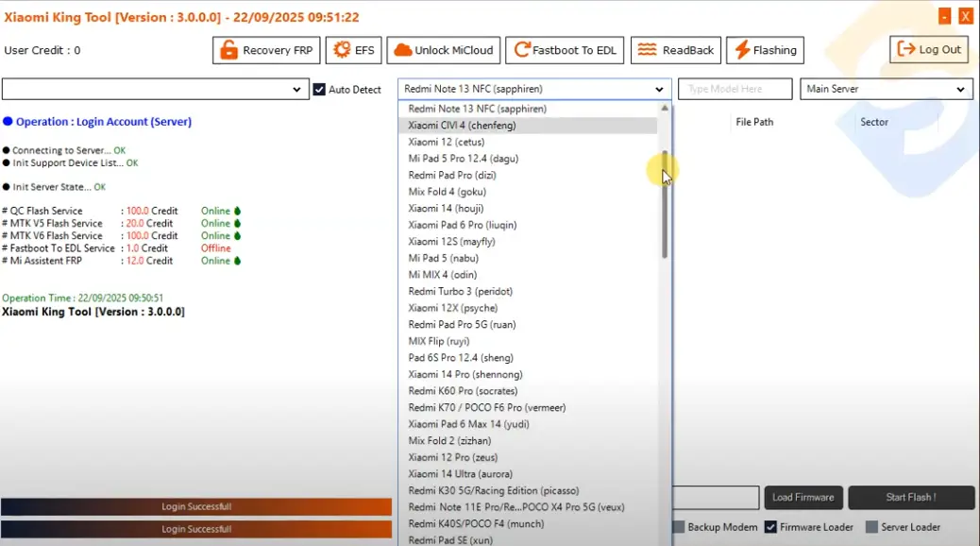Click the Fastboot To EDL refresh icon

[520, 50]
